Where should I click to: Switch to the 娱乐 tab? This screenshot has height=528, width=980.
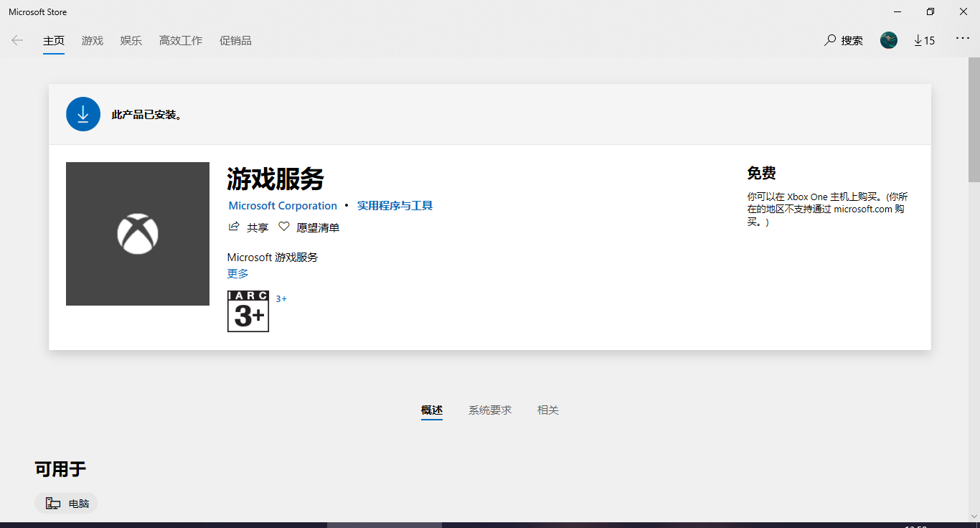[x=131, y=40]
